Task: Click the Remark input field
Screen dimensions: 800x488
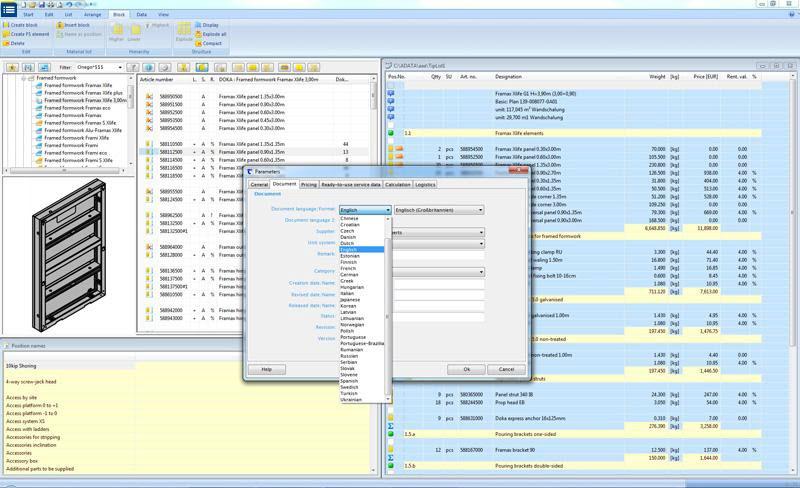Action: coord(437,254)
